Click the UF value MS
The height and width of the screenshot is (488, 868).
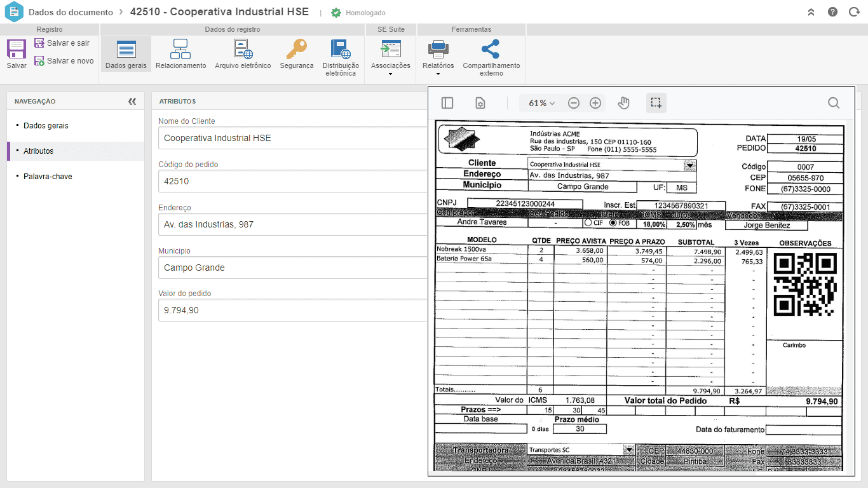tap(682, 187)
